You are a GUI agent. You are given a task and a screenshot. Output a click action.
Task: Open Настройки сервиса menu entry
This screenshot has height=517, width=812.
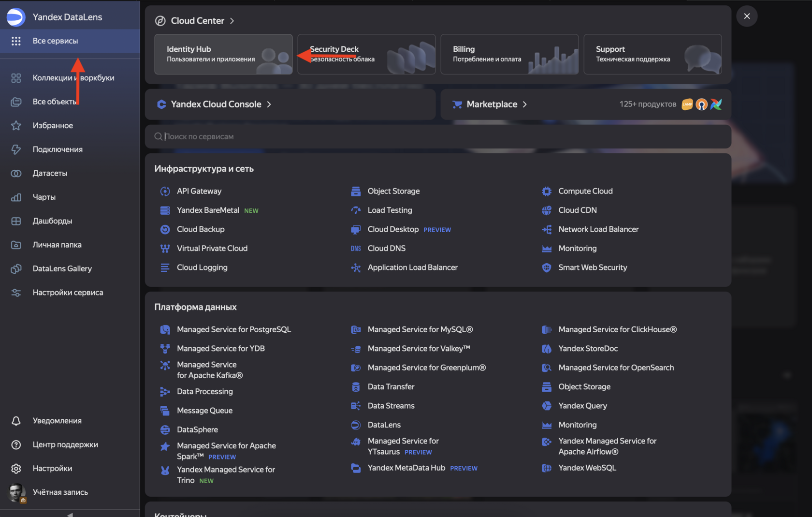tap(70, 293)
